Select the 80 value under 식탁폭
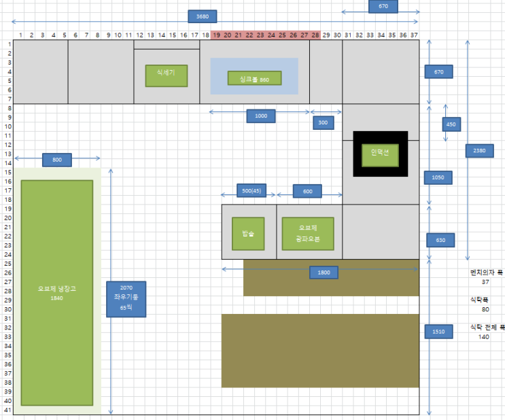 (485, 309)
